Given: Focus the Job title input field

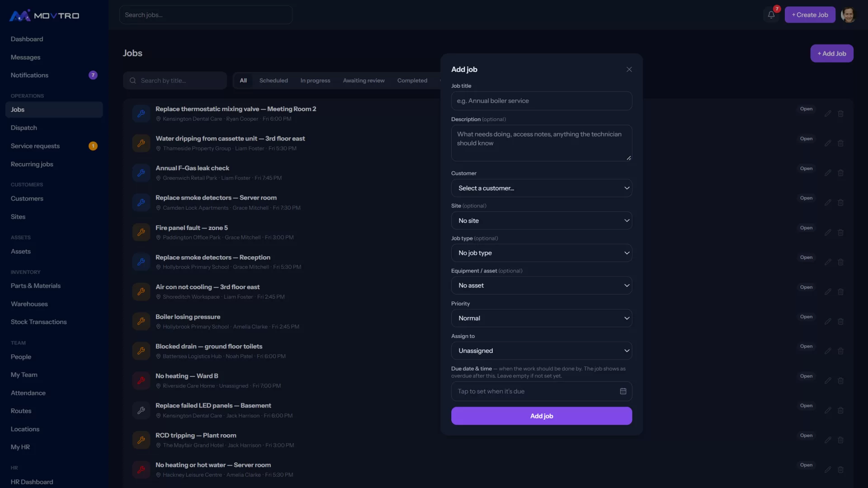Looking at the screenshot, I should coord(542,101).
